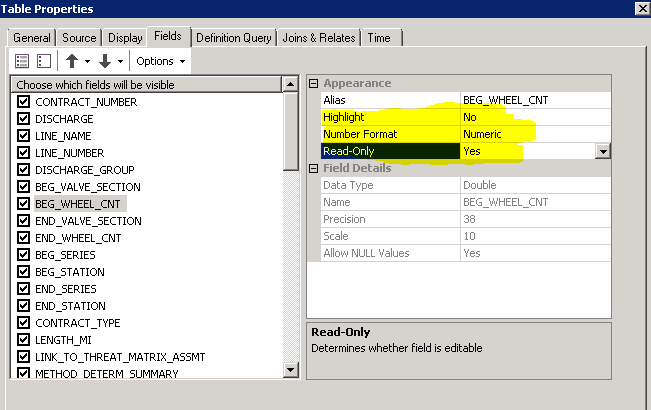This screenshot has height=410, width=651.
Task: Turn all fields on icon
Action: (x=22, y=61)
